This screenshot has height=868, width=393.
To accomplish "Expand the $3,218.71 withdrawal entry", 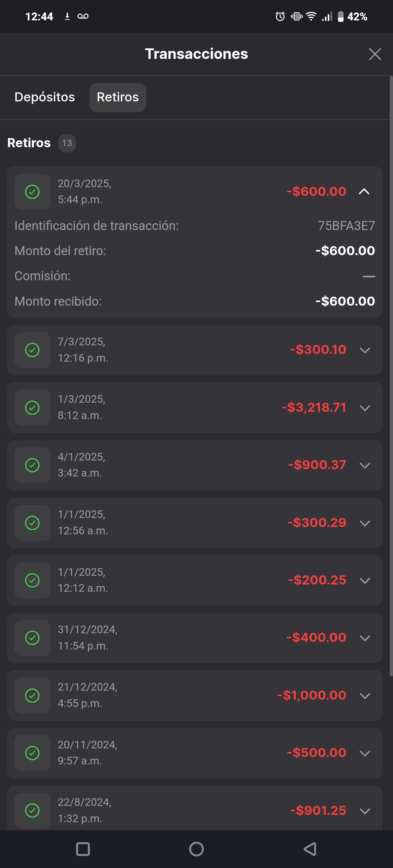I will click(x=365, y=408).
